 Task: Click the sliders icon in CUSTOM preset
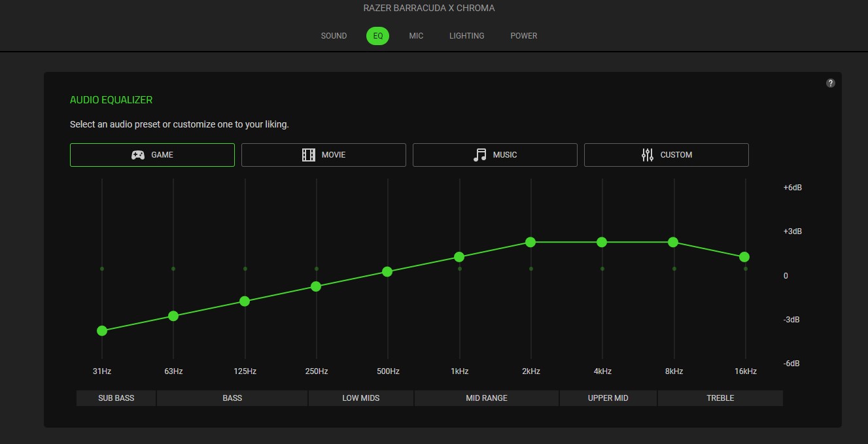(648, 155)
